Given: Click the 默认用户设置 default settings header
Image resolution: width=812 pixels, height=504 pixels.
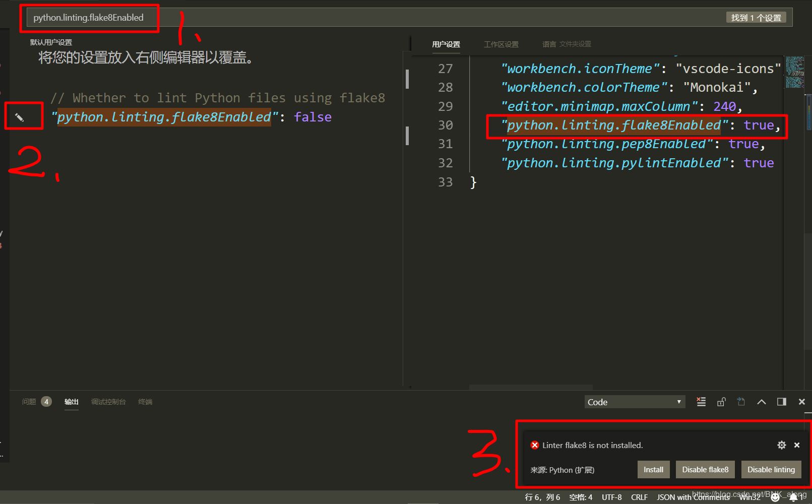Looking at the screenshot, I should click(51, 42).
